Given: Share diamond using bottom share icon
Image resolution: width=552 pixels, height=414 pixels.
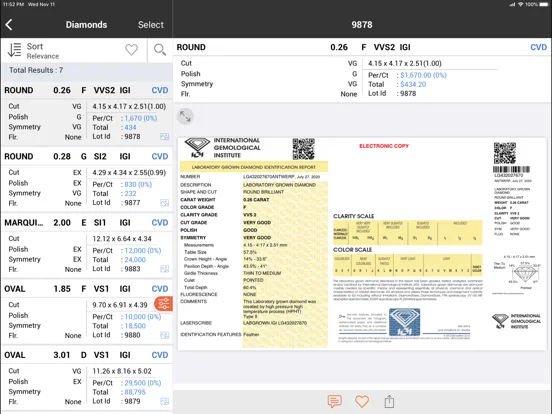Looking at the screenshot, I should [389, 401].
